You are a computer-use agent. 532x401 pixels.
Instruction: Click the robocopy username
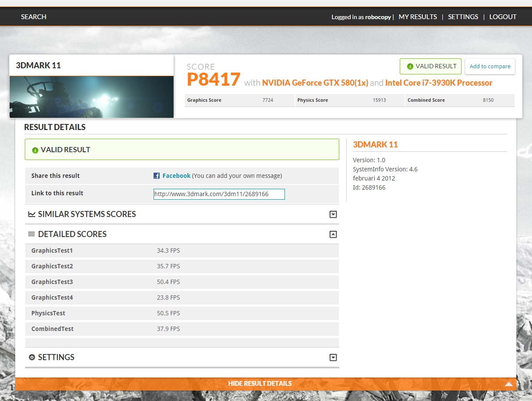coord(378,17)
